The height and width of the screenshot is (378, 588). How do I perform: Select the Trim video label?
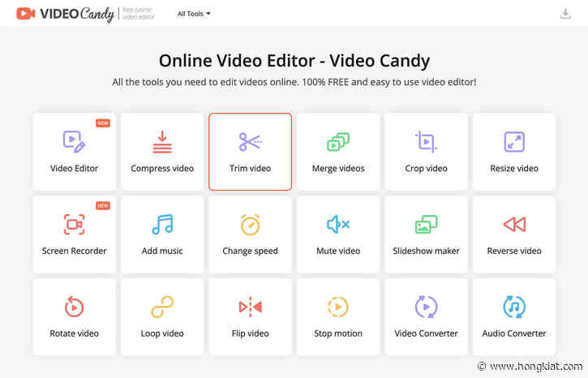[250, 169]
